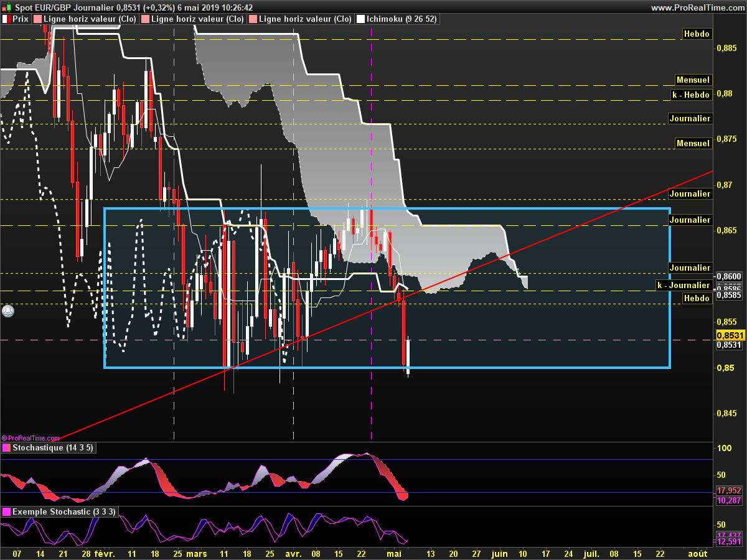Click the Ichimoku white legend icon
The image size is (747, 560).
tap(360, 19)
